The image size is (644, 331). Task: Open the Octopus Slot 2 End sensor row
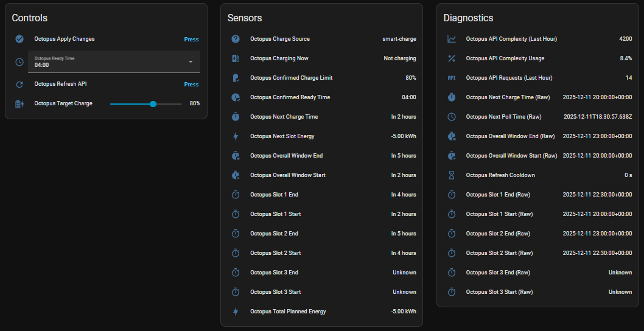[321, 233]
